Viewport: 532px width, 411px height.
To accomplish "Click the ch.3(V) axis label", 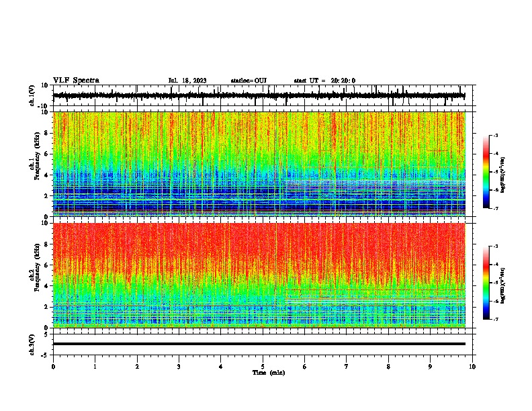I will pyautogui.click(x=32, y=345).
